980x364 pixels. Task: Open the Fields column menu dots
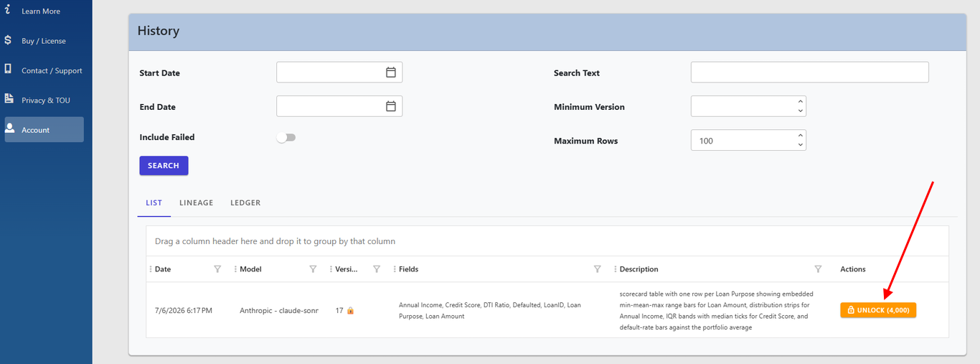pos(395,269)
